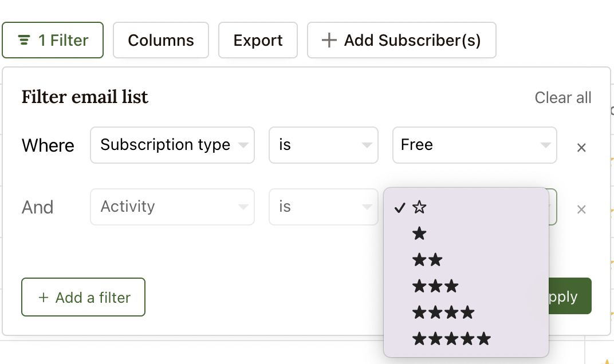The height and width of the screenshot is (364, 614).
Task: Click Add a filter button
Action: [x=84, y=297]
